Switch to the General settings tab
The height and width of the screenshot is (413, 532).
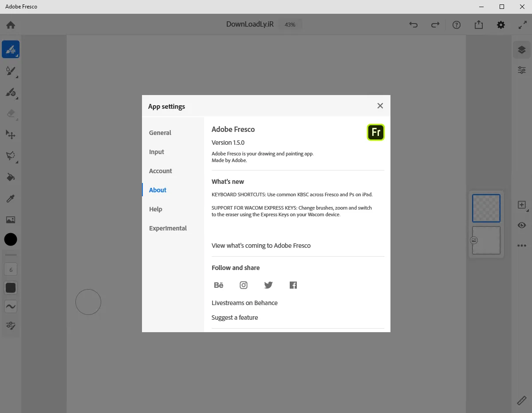(160, 133)
